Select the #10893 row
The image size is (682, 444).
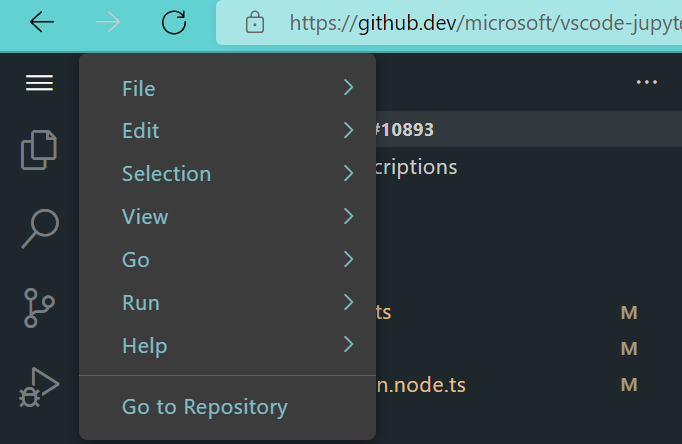[x=528, y=129]
